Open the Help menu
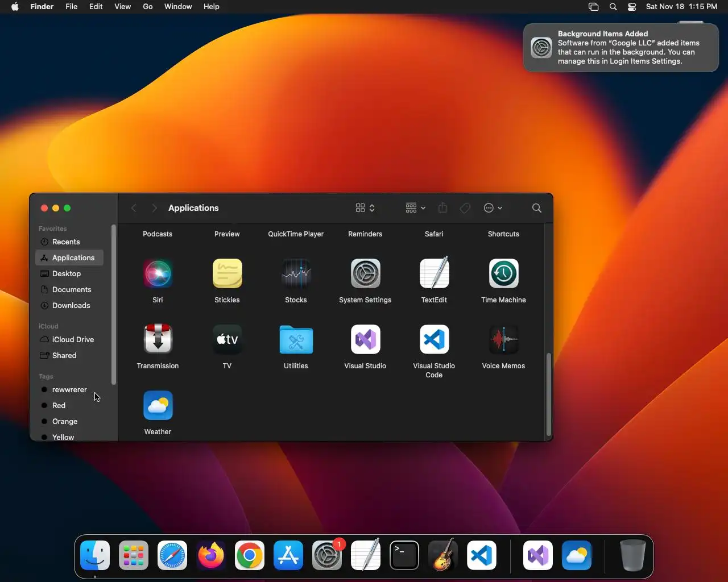 (x=212, y=7)
